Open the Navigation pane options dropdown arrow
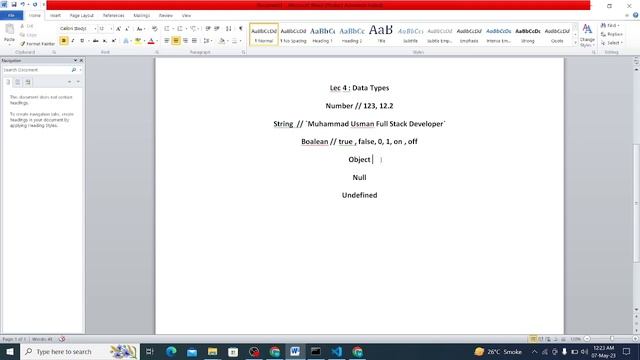Screen dimensions: 640x360 point(75,60)
